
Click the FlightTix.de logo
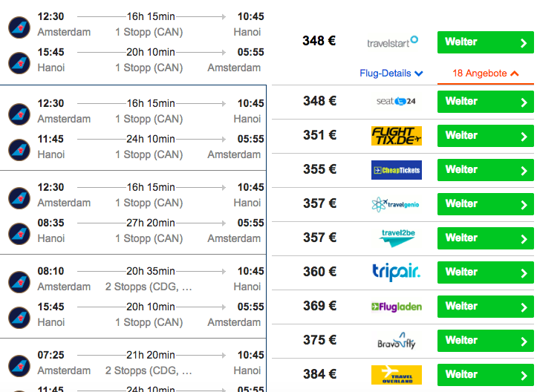[396, 136]
